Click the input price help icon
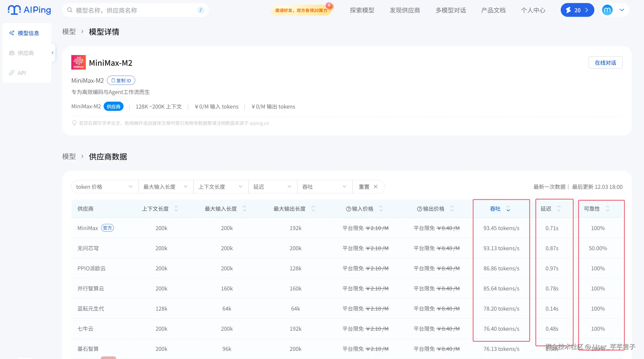The height and width of the screenshot is (359, 644). [348, 209]
